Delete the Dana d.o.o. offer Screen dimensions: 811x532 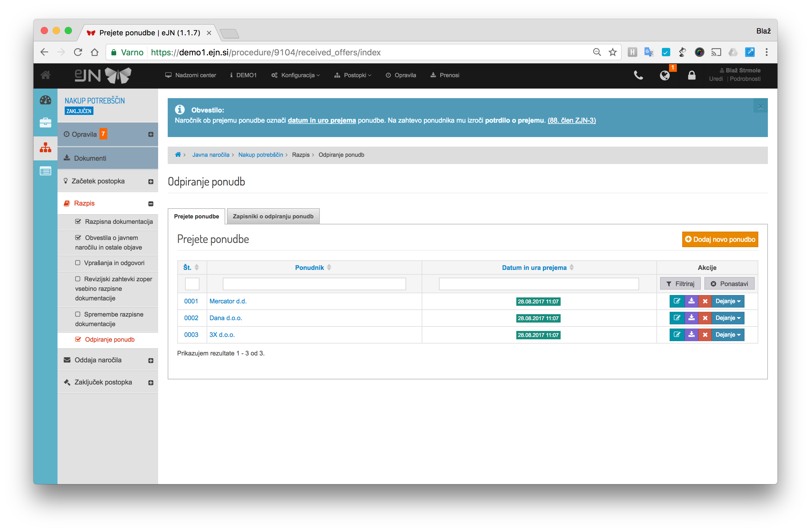705,318
